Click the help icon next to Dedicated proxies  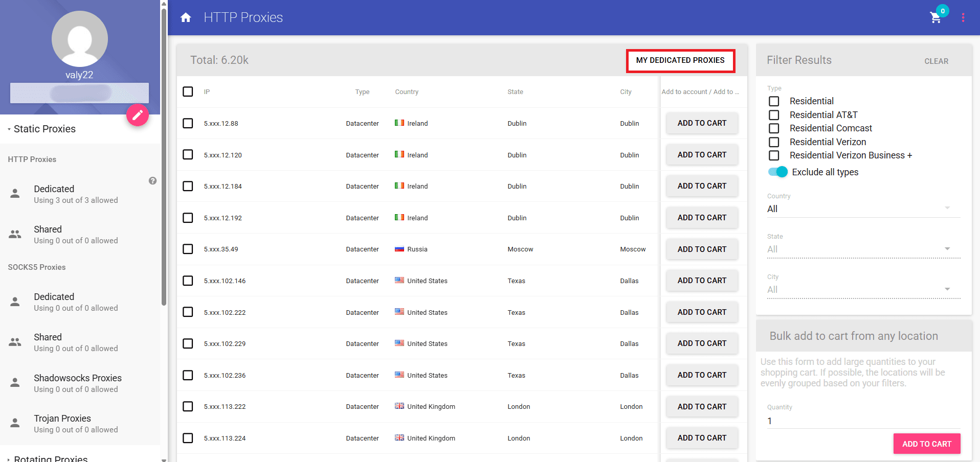pyautogui.click(x=152, y=180)
